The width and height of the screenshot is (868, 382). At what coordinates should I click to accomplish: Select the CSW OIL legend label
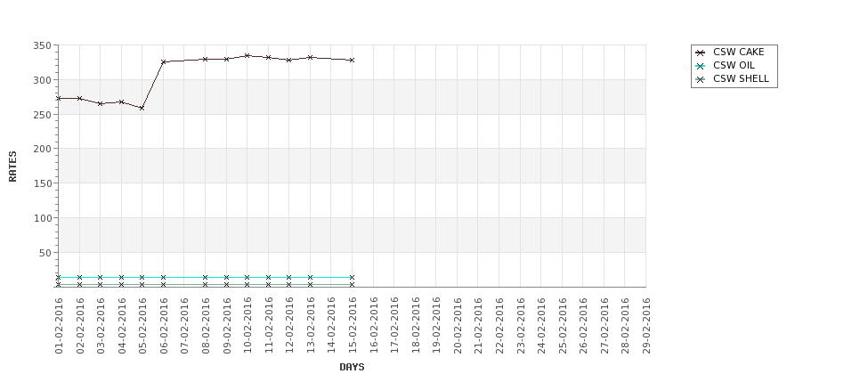tap(734, 65)
